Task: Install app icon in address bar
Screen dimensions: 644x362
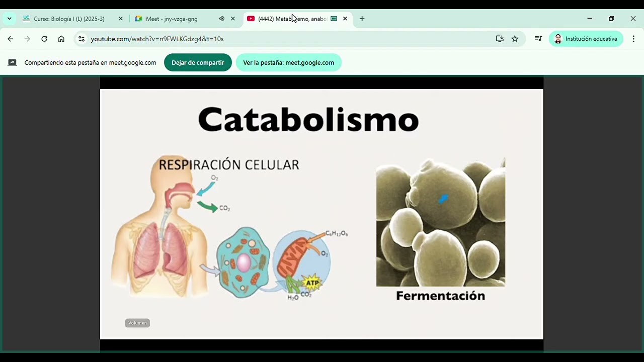Action: [500, 39]
